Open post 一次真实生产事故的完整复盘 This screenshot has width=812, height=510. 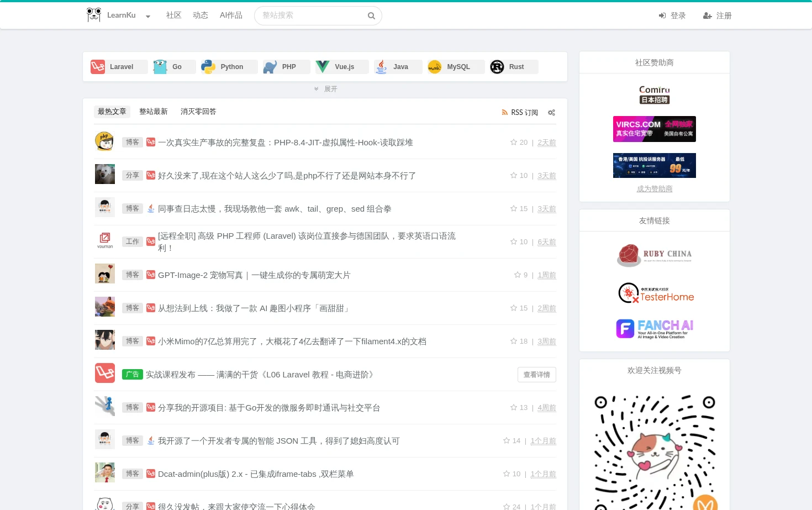click(x=286, y=143)
